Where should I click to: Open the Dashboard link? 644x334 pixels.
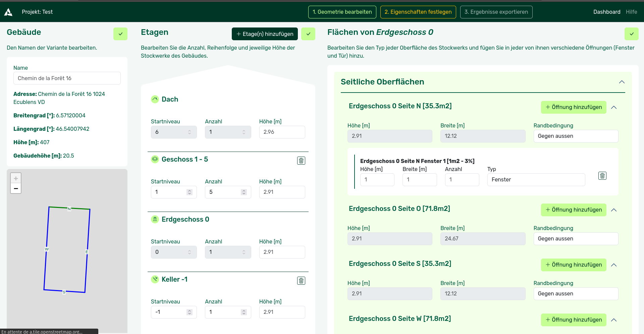tap(607, 12)
